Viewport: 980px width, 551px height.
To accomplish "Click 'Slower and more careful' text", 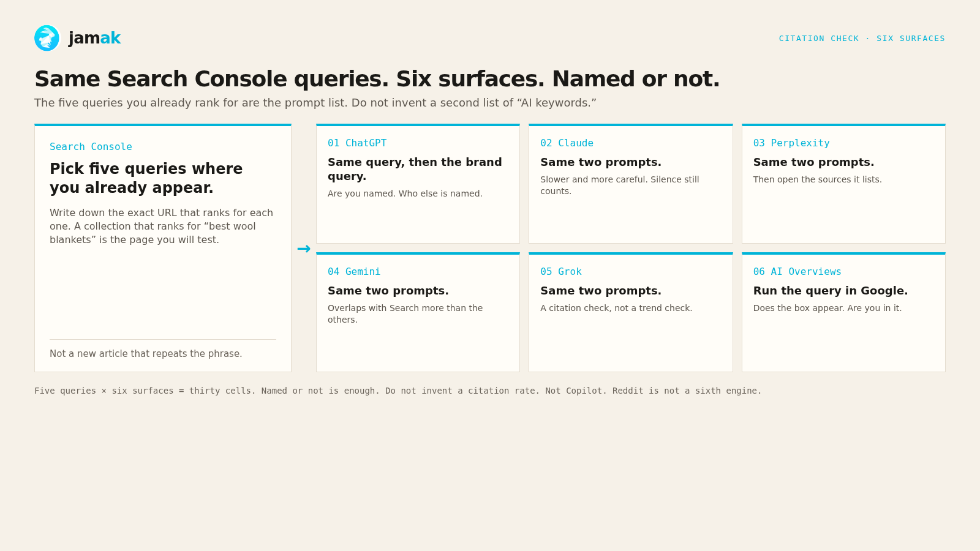I will click(620, 185).
